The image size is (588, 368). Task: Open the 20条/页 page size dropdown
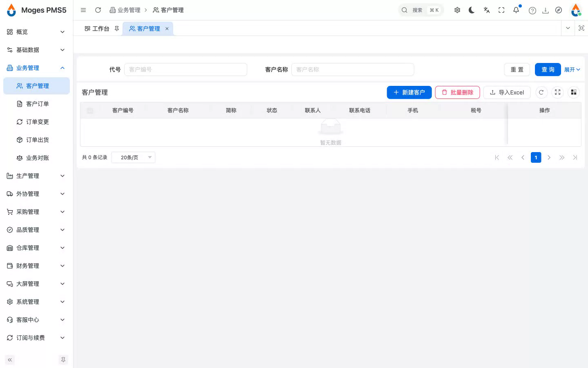coord(134,157)
